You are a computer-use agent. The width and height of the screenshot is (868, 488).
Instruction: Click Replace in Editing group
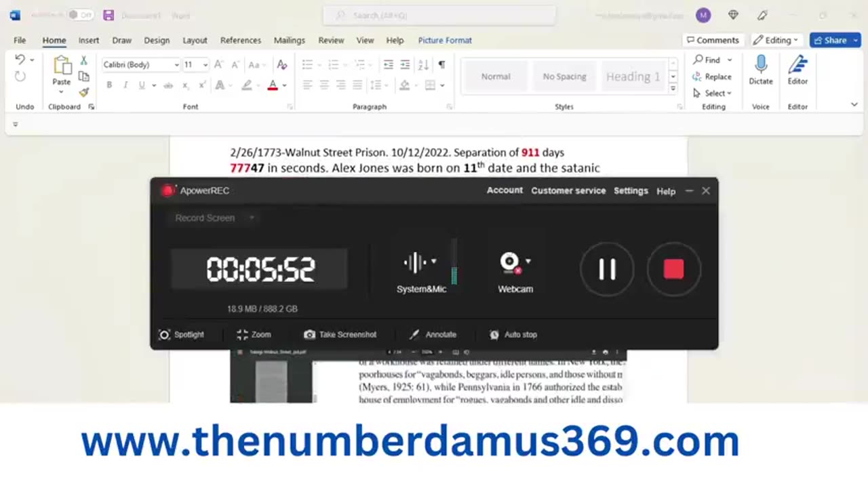712,77
